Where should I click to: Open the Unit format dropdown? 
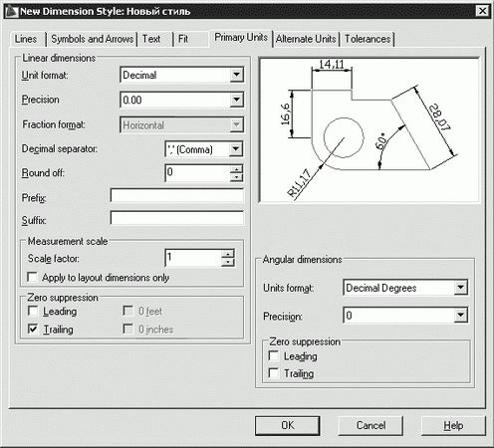pos(236,75)
